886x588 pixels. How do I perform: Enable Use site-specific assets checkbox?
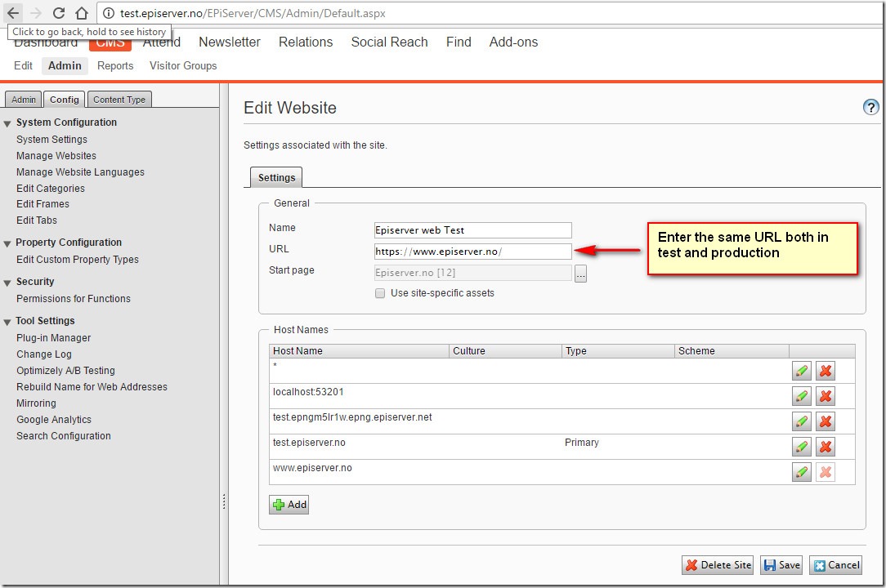point(380,293)
